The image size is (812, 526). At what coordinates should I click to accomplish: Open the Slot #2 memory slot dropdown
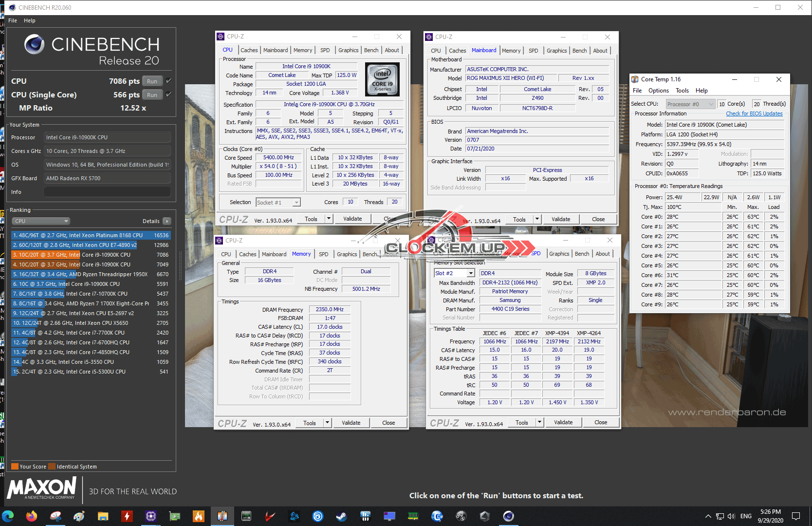pyautogui.click(x=470, y=273)
